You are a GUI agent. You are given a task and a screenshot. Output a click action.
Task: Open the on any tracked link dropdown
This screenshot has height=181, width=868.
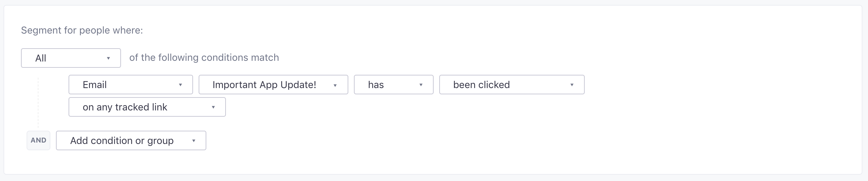[x=147, y=107]
